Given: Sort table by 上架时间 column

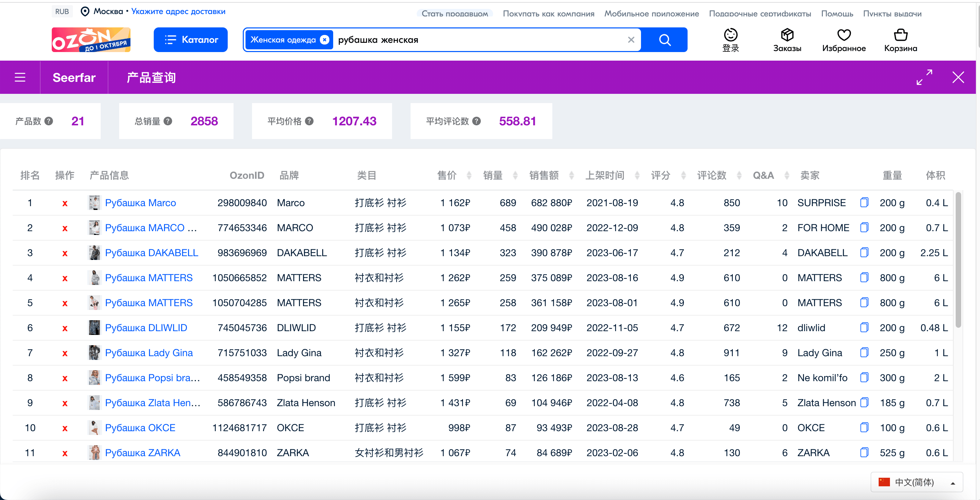Looking at the screenshot, I should tap(612, 175).
